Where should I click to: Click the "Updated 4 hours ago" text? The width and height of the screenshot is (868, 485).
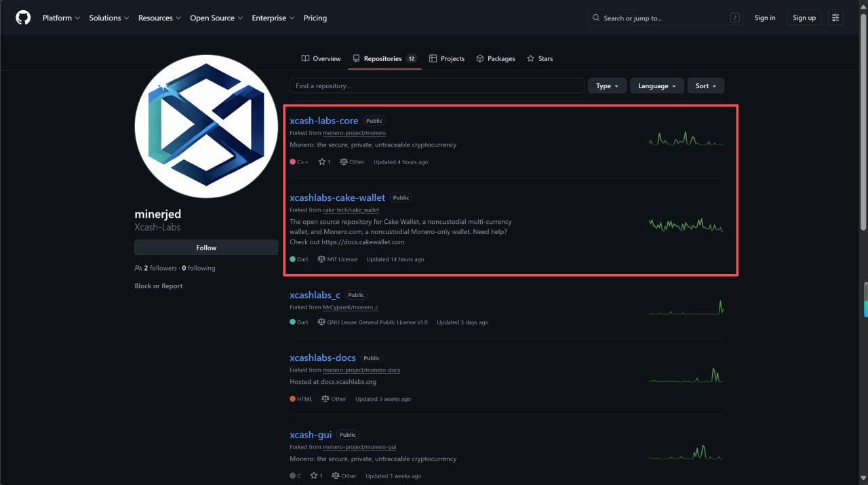401,162
